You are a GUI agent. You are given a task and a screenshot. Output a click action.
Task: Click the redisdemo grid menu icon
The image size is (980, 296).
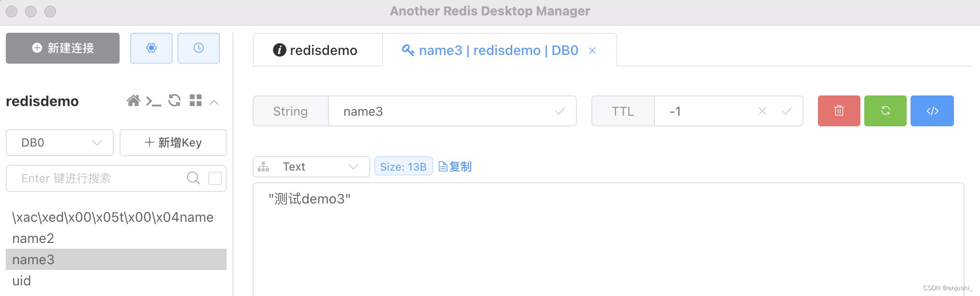point(196,100)
